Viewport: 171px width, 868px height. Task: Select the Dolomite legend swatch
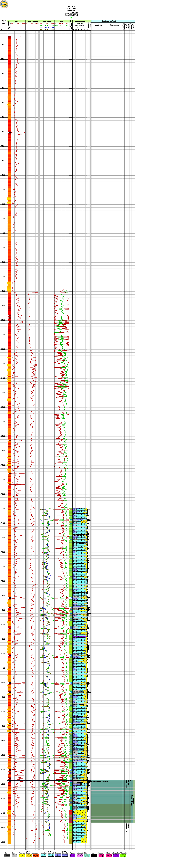[58, 856]
